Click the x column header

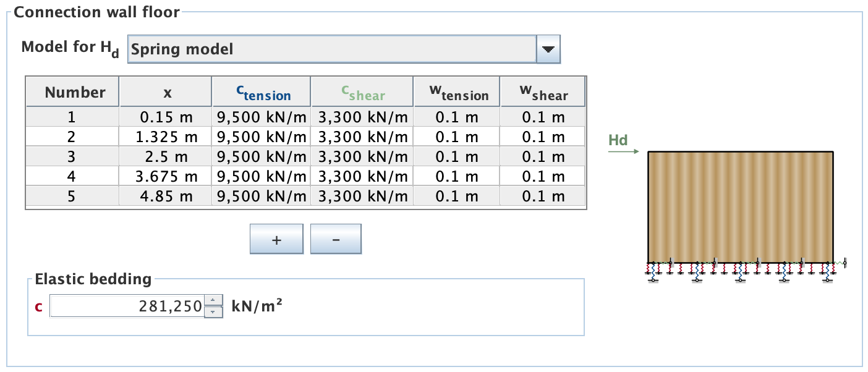coord(166,92)
